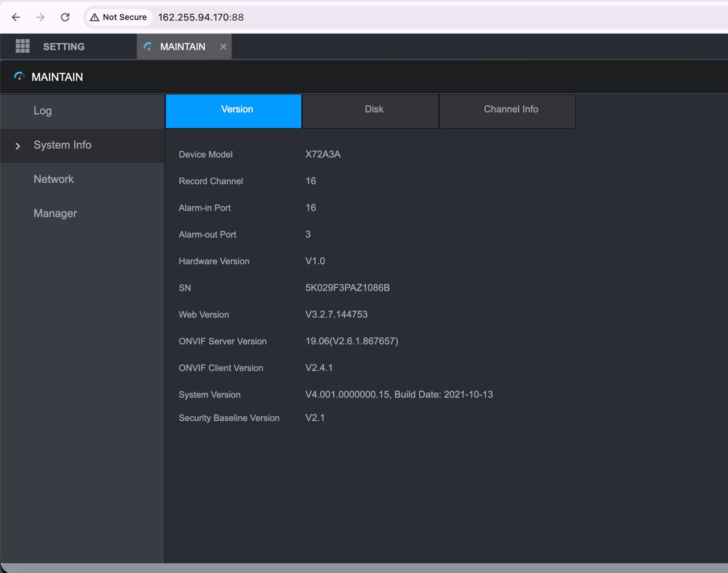The height and width of the screenshot is (573, 728).
Task: Click the SN label
Action: point(185,288)
